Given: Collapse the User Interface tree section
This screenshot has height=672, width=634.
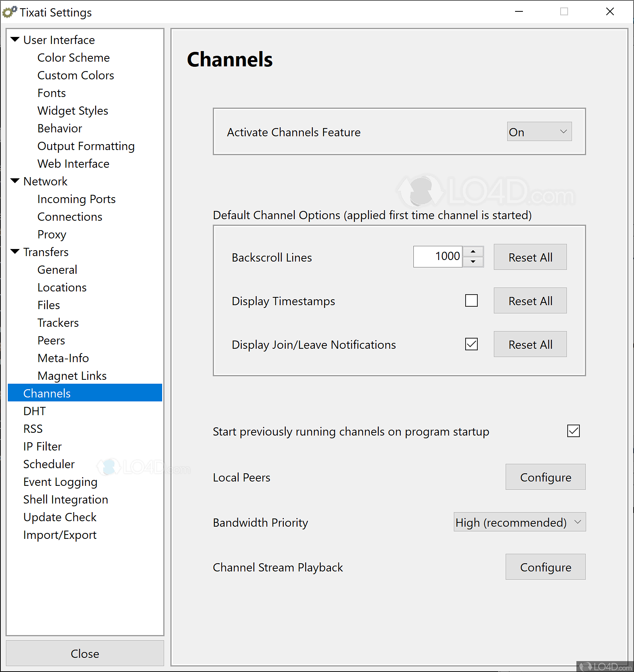Looking at the screenshot, I should tap(15, 40).
